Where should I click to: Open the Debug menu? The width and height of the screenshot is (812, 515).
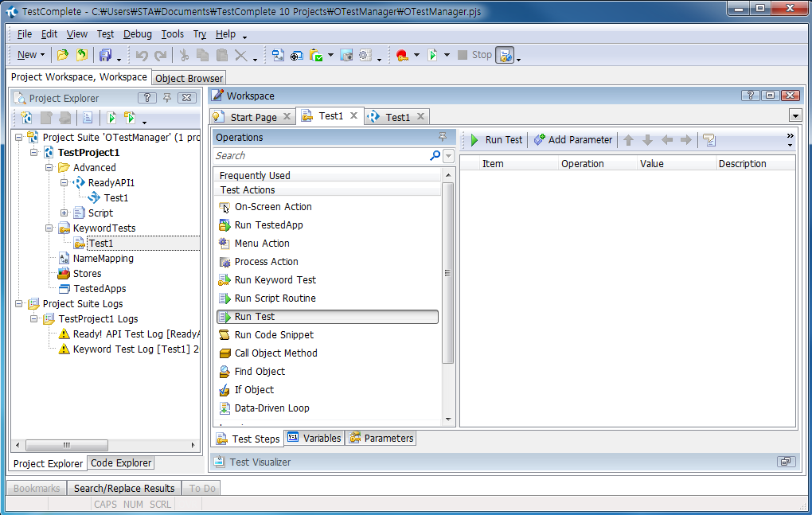137,34
